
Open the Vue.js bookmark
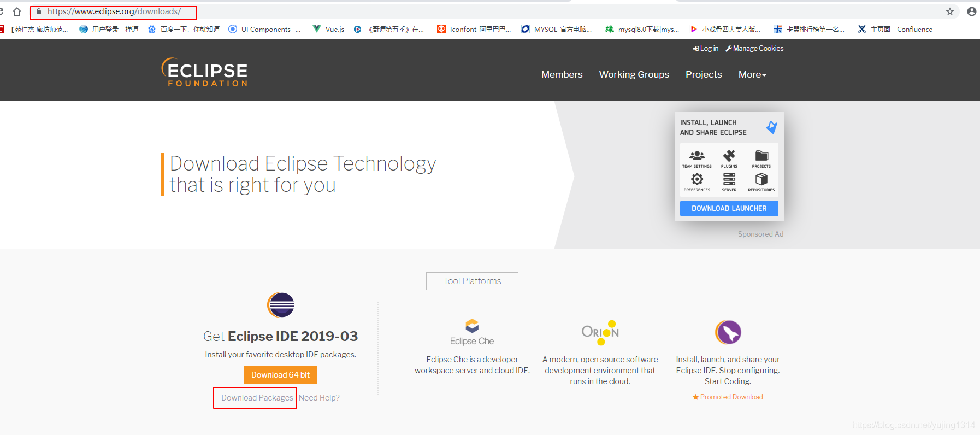click(328, 30)
